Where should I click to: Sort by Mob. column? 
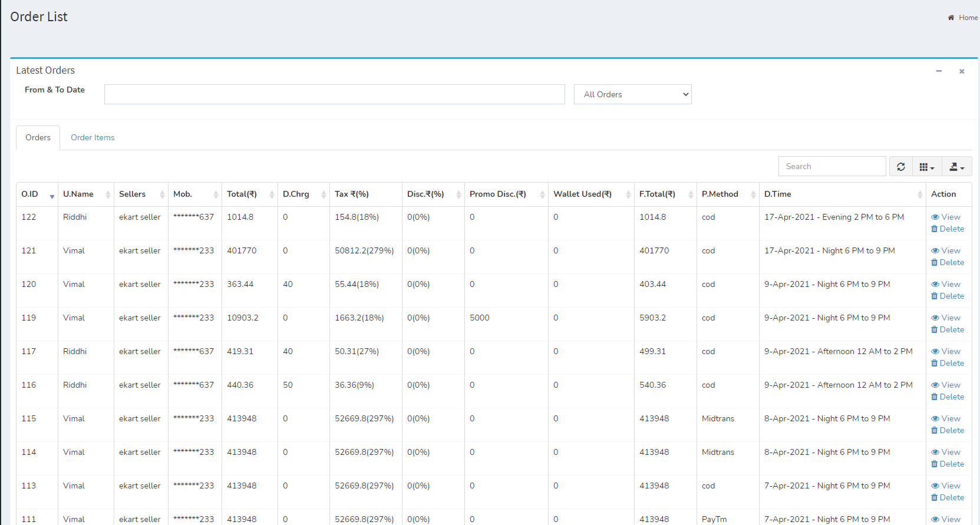point(195,194)
